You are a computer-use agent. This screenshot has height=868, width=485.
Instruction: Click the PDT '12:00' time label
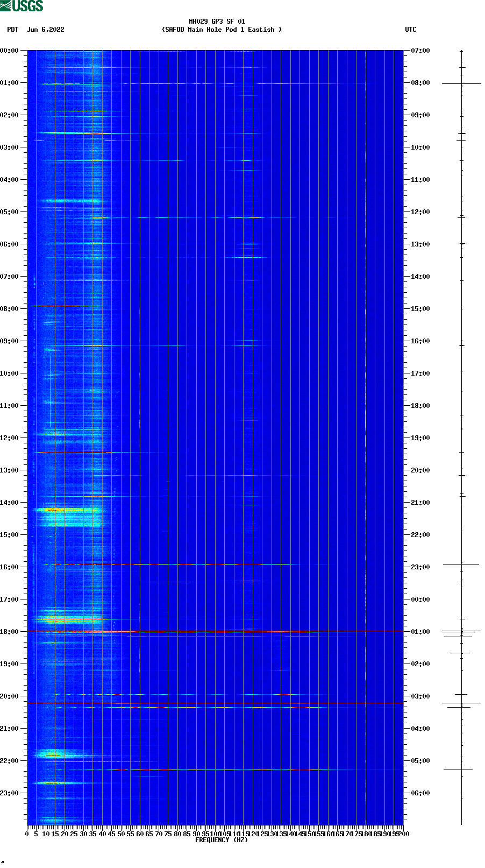point(9,438)
